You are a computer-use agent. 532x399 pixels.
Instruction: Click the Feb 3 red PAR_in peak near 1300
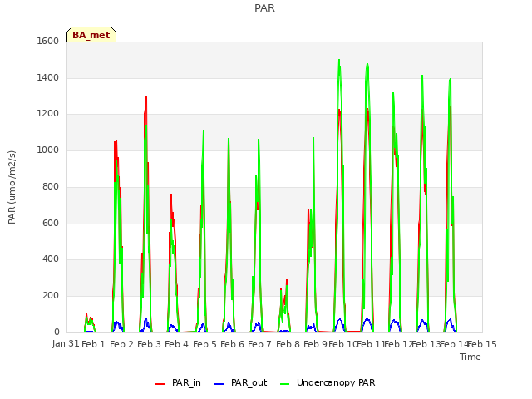coord(146,97)
